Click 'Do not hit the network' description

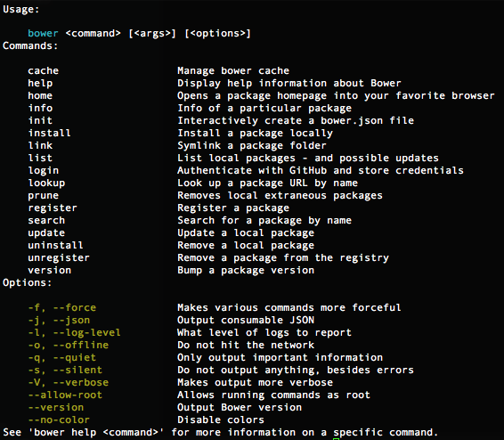[x=246, y=345]
